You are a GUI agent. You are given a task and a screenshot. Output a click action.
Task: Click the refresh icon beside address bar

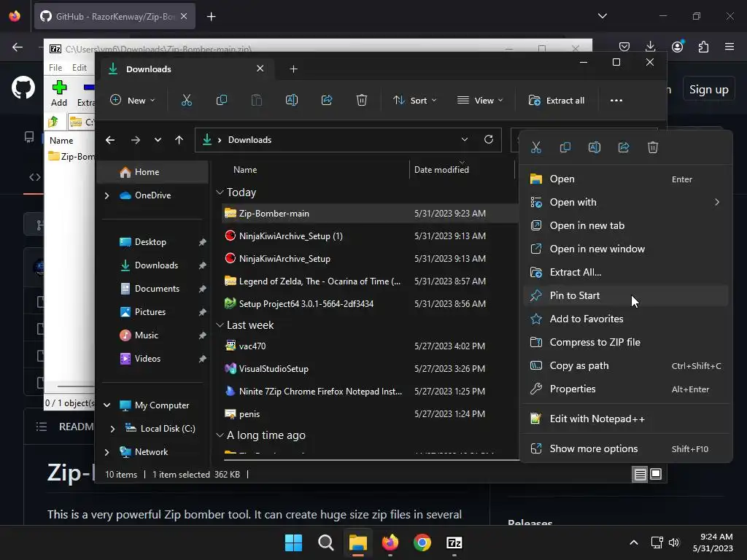tap(489, 139)
